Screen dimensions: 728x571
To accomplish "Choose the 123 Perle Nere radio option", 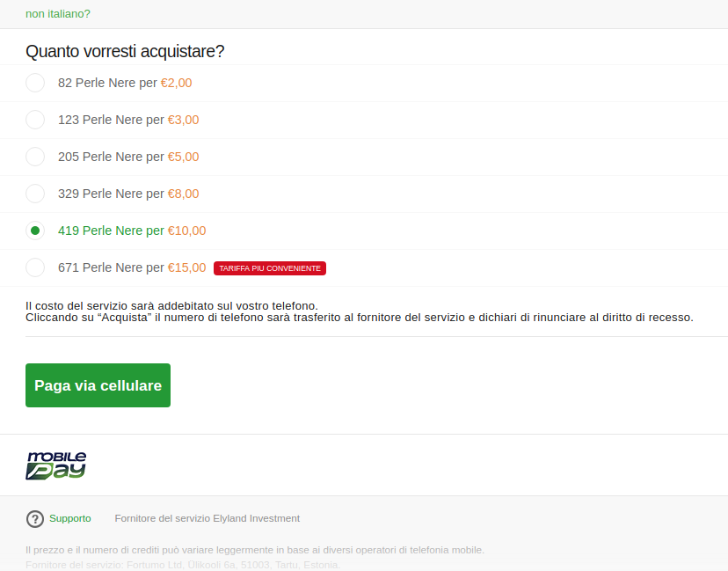I will [x=35, y=120].
